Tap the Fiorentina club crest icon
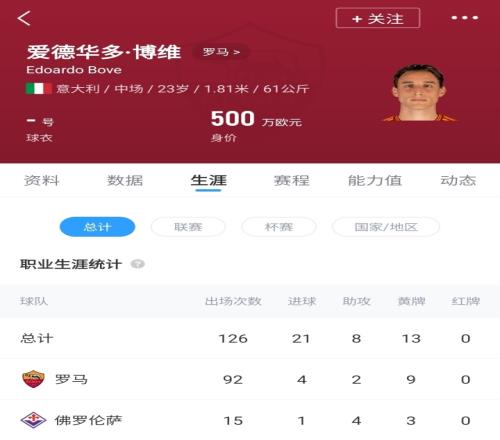Screen dimensions: 500x440 click(x=33, y=420)
